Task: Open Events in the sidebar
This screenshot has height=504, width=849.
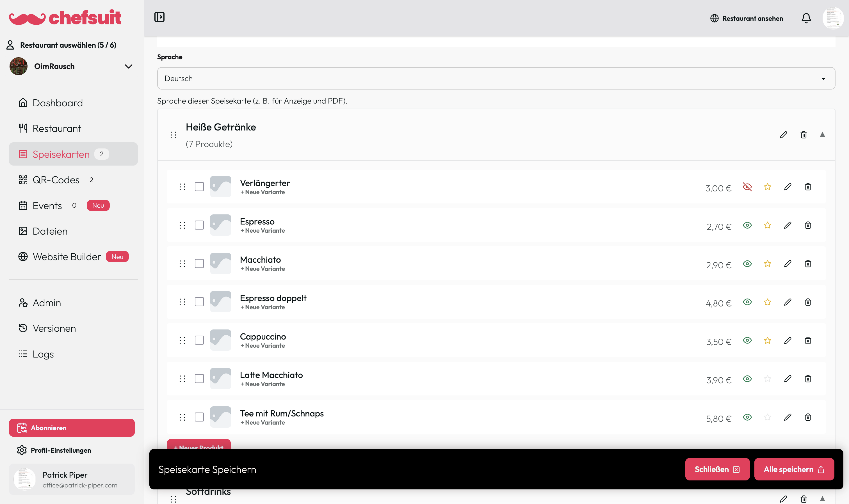Action: [x=73, y=205]
